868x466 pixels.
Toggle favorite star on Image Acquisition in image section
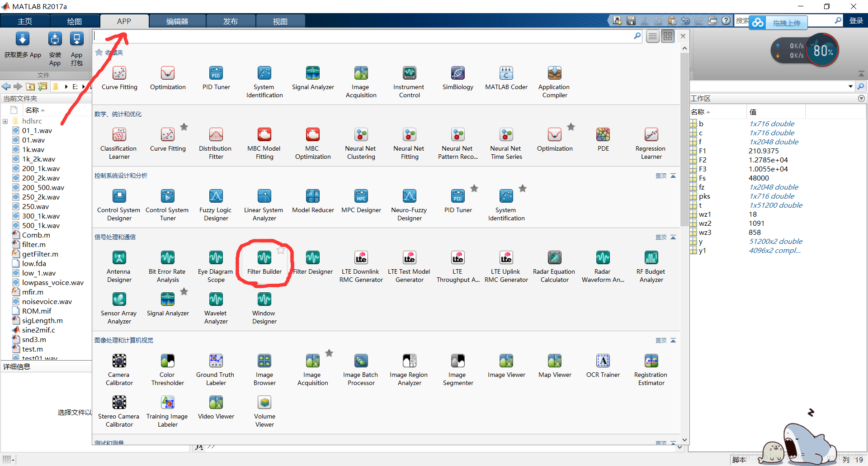329,353
